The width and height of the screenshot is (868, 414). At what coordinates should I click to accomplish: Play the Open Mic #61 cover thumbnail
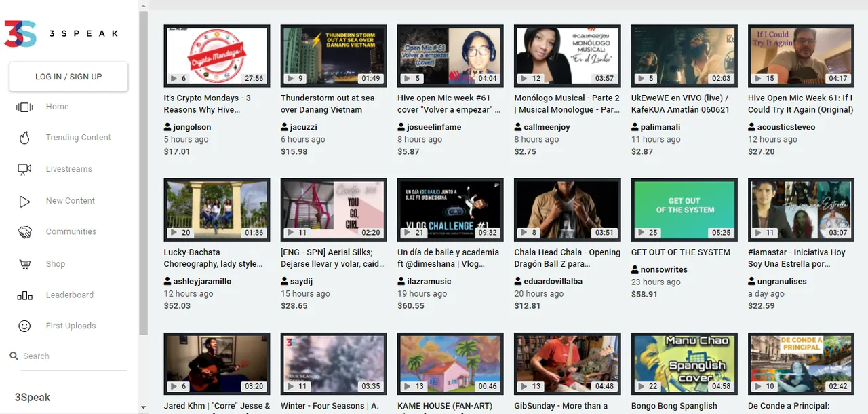(x=450, y=56)
